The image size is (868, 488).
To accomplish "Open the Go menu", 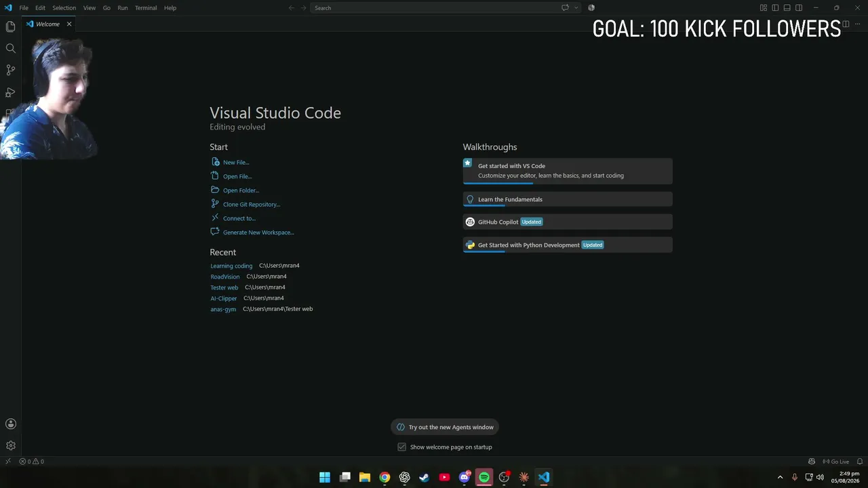I will click(x=106, y=8).
